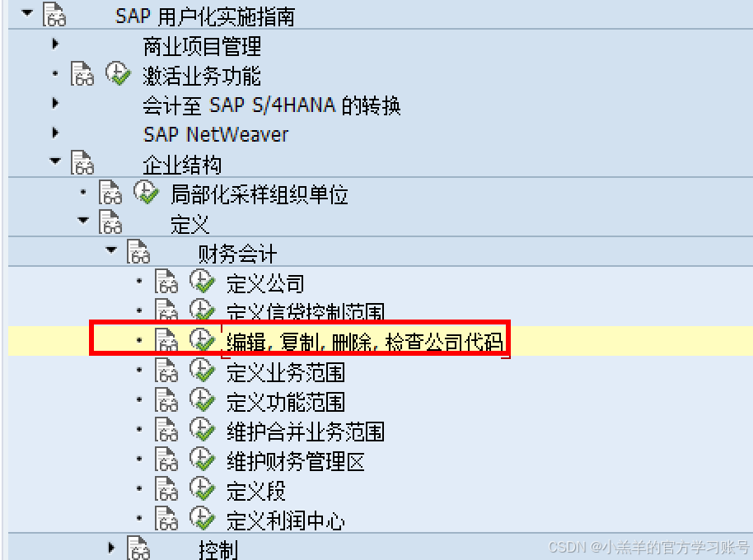
Task: Select the 商业项目管理 tree row text
Action: click(x=202, y=47)
